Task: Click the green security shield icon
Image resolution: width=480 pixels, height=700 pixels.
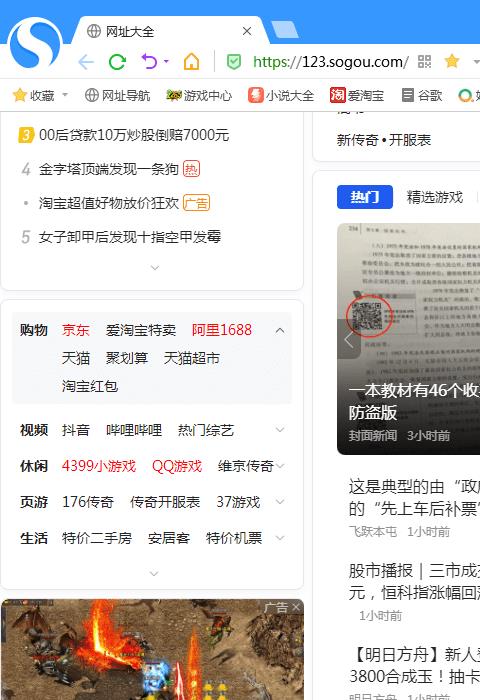Action: pyautogui.click(x=234, y=62)
